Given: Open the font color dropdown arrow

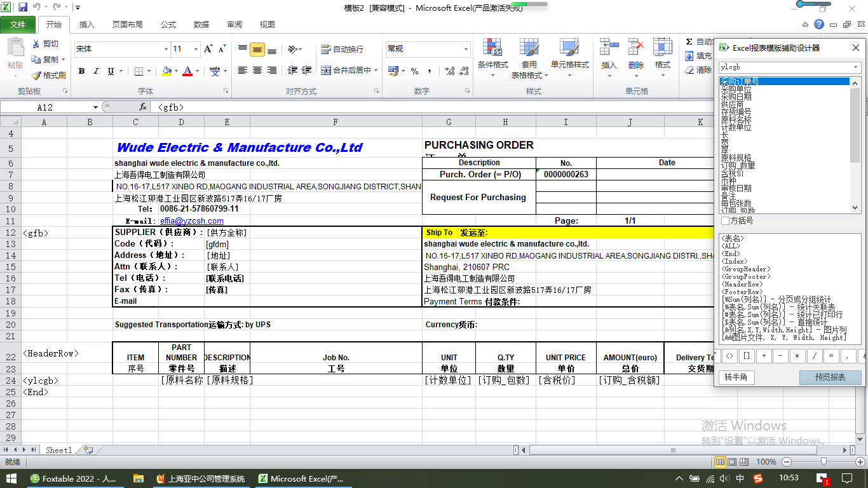Looking at the screenshot, I should (198, 71).
